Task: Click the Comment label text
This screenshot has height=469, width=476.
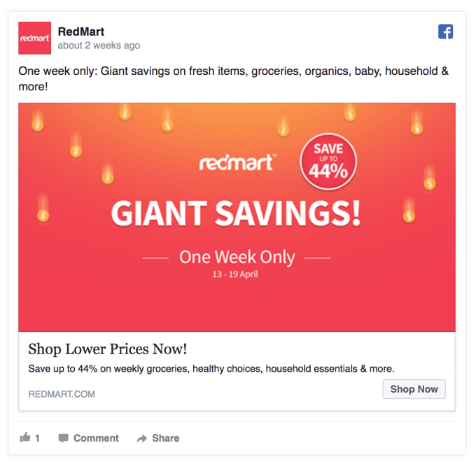Action: pos(96,438)
